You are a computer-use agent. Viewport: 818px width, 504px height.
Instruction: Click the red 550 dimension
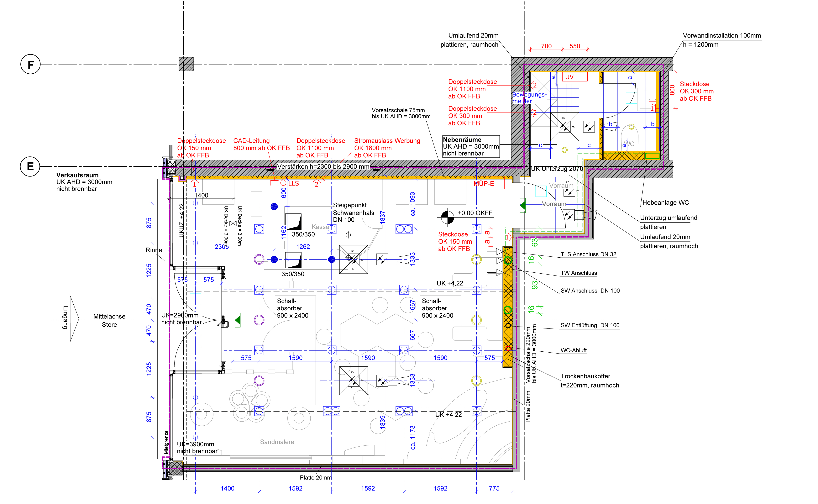[x=575, y=46]
